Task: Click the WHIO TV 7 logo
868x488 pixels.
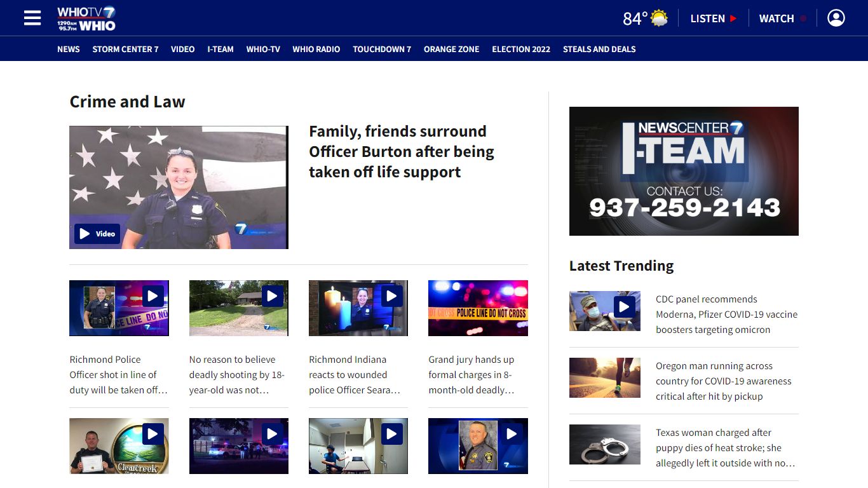Action: tap(86, 18)
